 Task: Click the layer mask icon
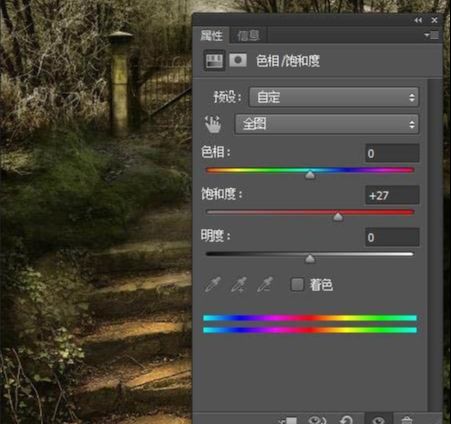238,60
